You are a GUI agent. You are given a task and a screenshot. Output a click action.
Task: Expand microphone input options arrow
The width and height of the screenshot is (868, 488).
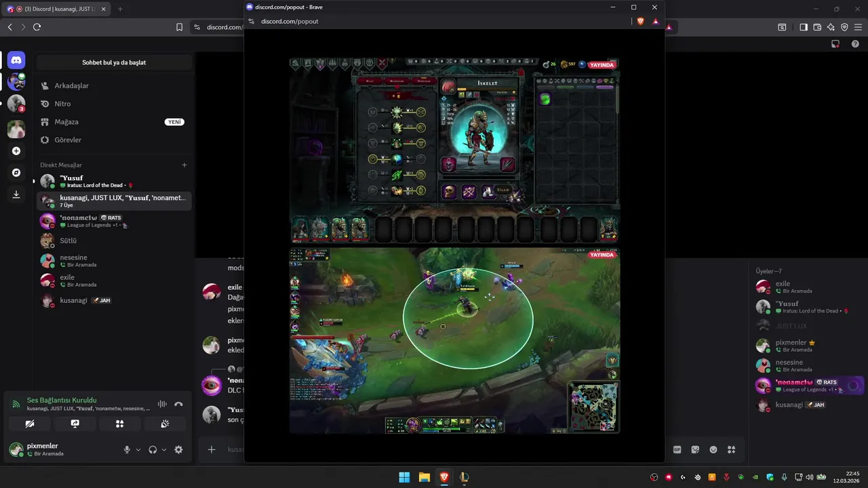138,449
